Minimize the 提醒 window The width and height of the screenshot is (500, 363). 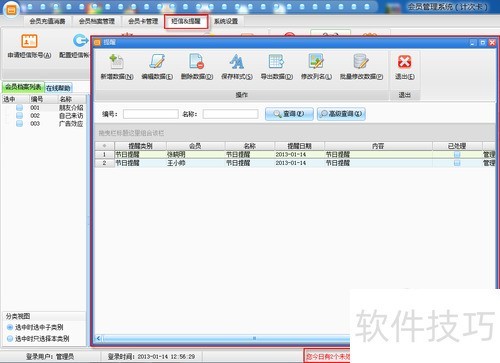tap(473, 43)
